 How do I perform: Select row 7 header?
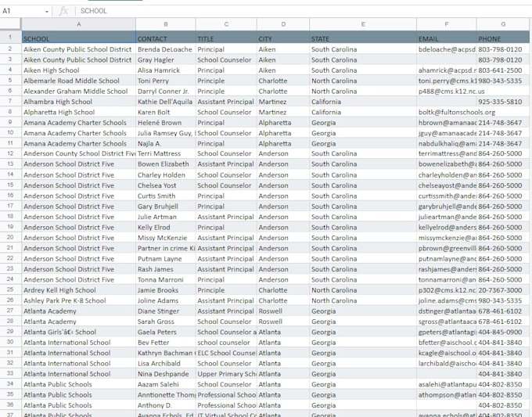pos(10,102)
